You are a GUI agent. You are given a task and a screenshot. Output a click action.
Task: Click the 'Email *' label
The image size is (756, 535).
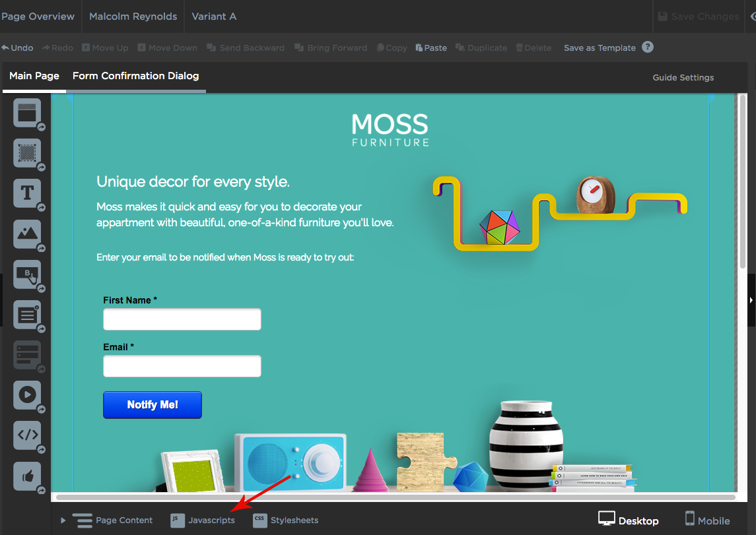(x=119, y=347)
